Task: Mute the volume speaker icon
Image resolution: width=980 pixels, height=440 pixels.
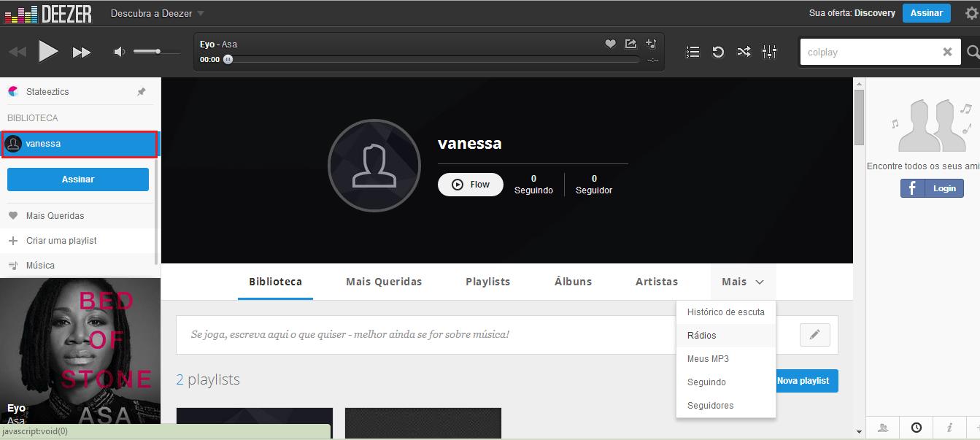Action: pos(120,52)
